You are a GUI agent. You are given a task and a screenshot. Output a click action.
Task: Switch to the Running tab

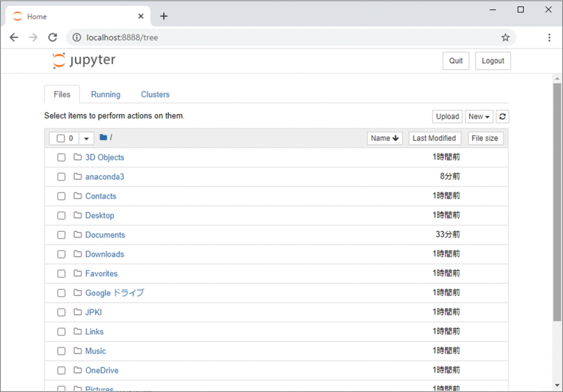pos(106,95)
